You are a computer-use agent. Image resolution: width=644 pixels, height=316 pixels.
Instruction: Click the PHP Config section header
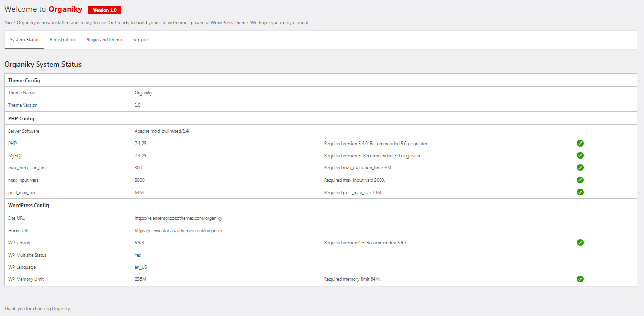21,119
